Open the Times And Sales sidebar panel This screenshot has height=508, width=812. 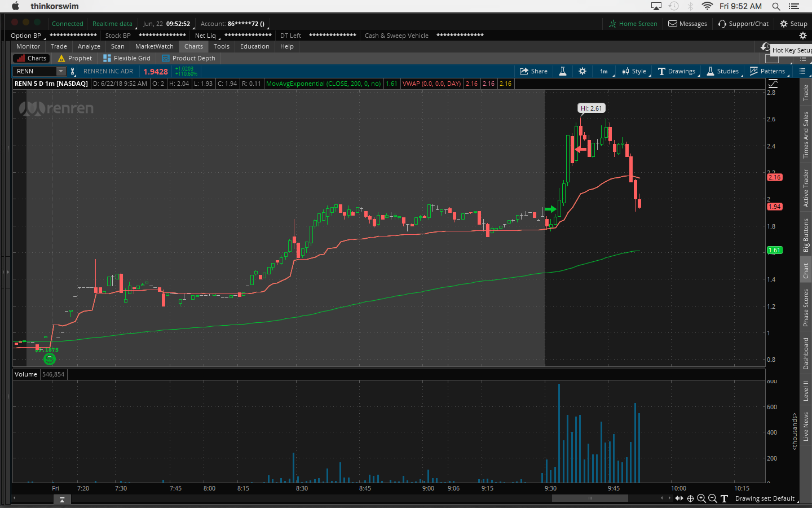pos(806,135)
